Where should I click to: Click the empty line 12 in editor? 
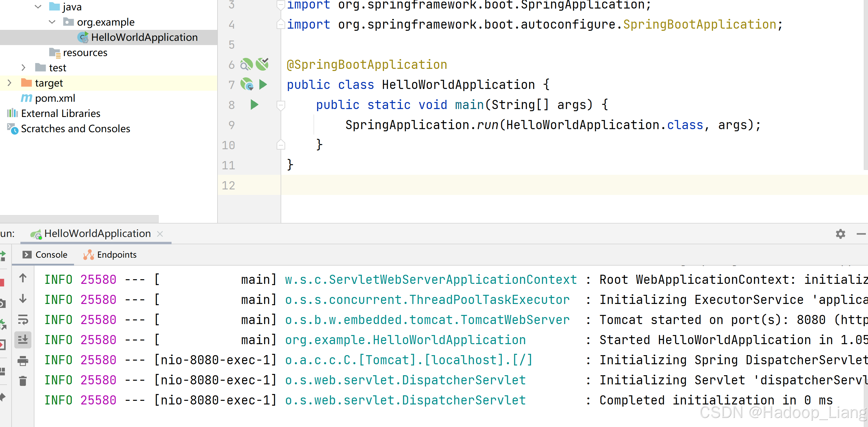(574, 185)
